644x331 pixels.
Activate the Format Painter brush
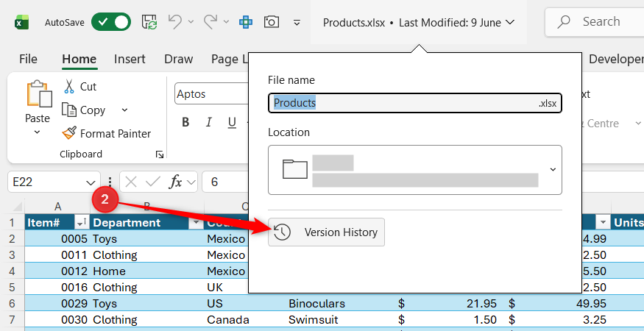click(107, 133)
